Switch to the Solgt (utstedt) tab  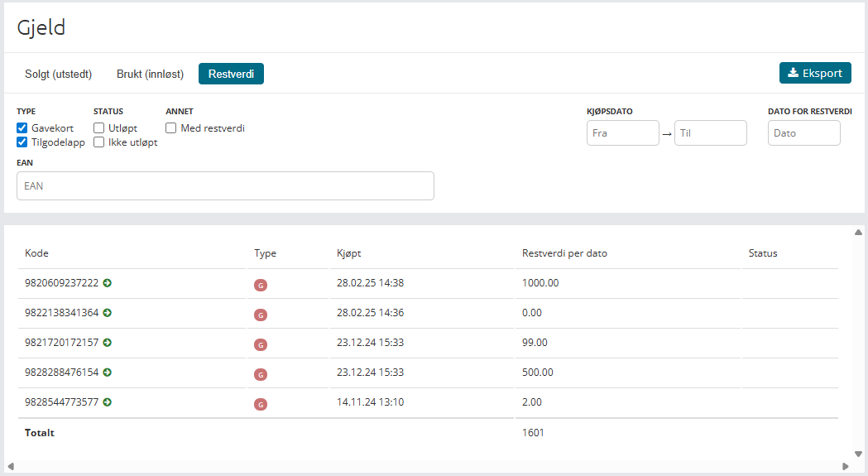[x=58, y=74]
